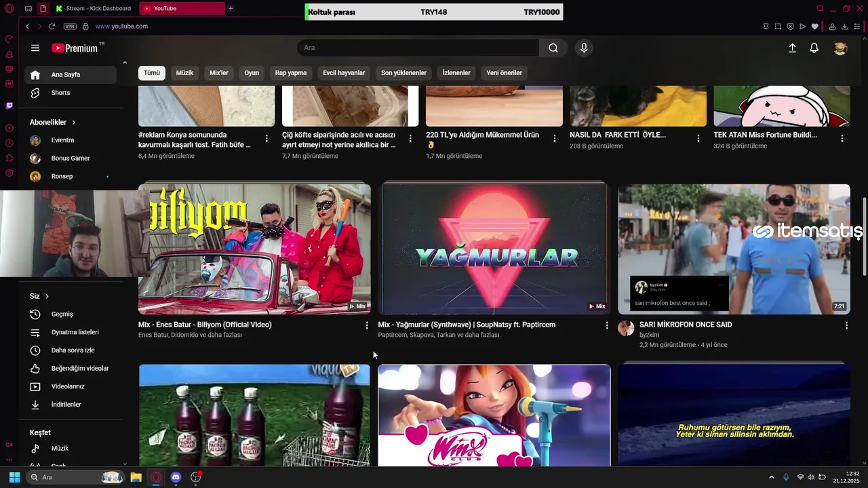Select the Yeni öneriler chip

pos(505,73)
